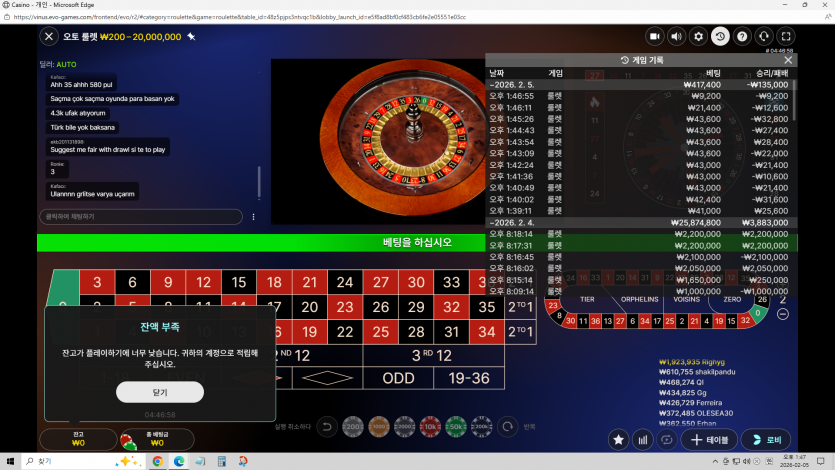Select the orange 1000 chip
The image size is (835, 470).
pyautogui.click(x=379, y=426)
